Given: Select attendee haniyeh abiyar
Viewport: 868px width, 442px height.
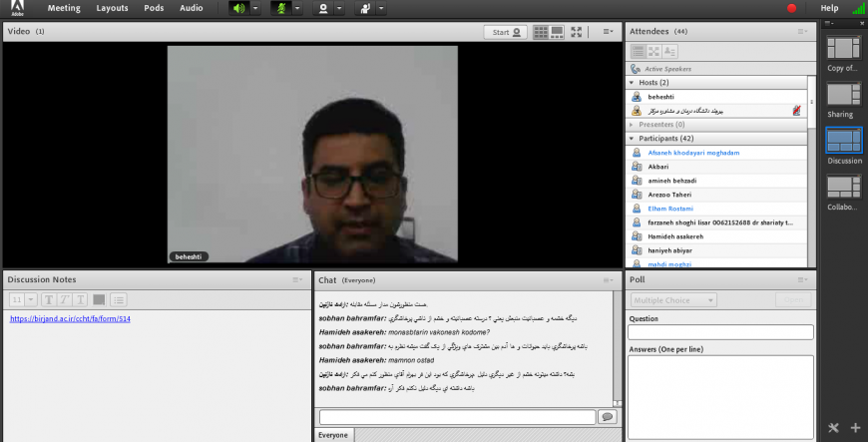Looking at the screenshot, I should click(716, 250).
